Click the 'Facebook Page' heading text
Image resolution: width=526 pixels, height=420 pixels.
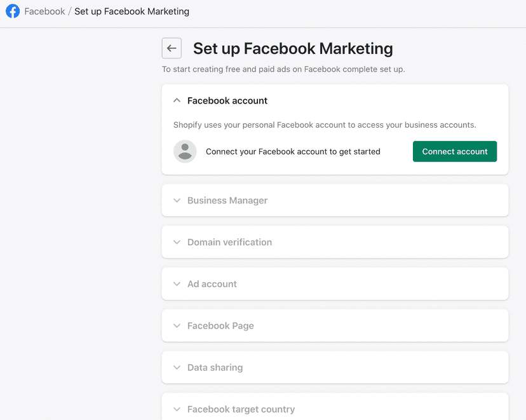pyautogui.click(x=220, y=326)
